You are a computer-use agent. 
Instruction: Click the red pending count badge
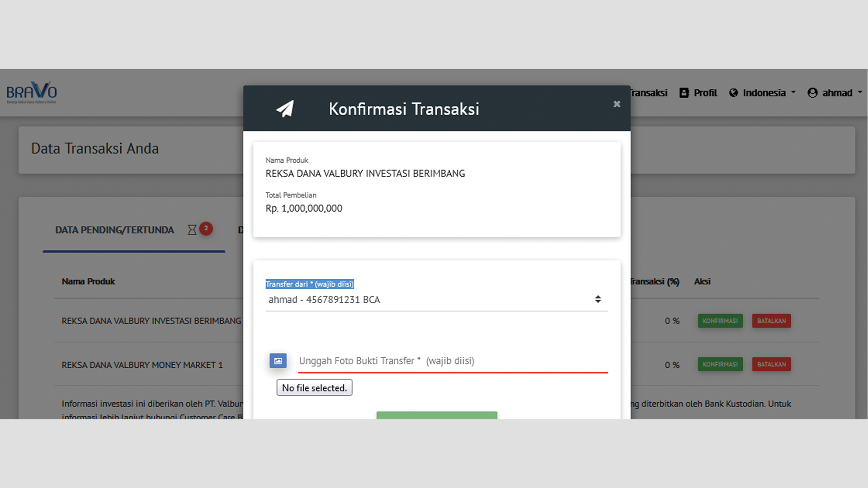click(x=206, y=228)
